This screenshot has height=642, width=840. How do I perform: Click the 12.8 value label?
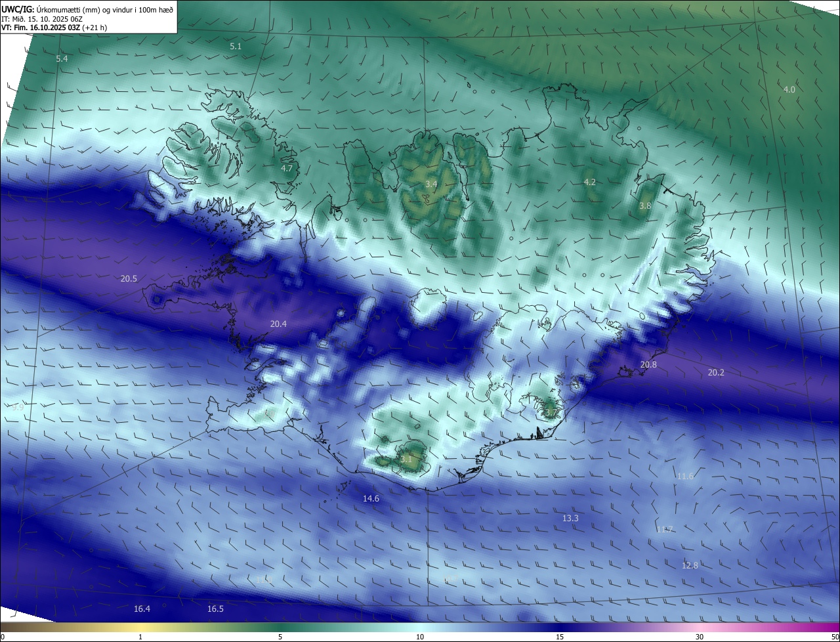690,565
